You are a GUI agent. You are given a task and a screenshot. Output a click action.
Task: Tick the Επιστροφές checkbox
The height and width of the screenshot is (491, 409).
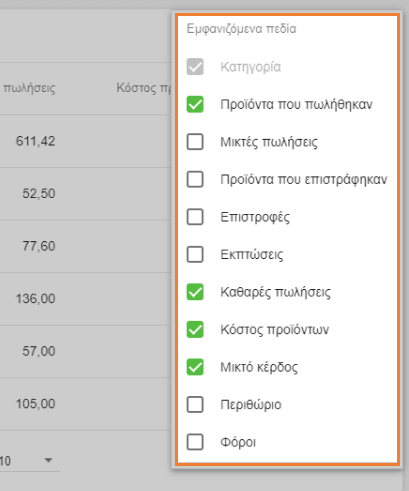tap(195, 217)
